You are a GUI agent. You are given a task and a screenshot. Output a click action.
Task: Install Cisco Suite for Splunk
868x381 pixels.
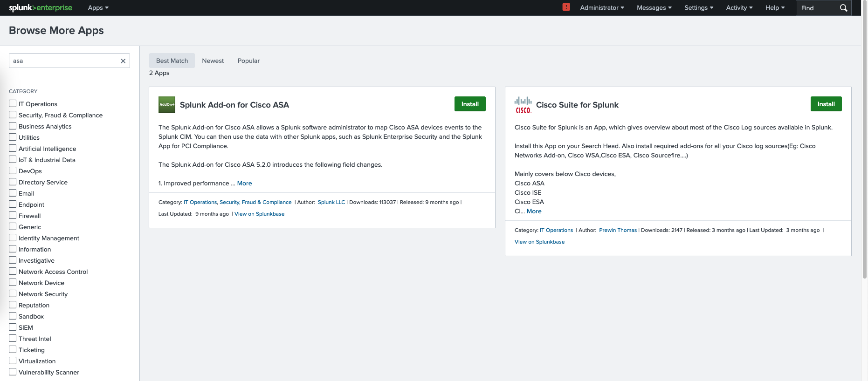pyautogui.click(x=826, y=104)
